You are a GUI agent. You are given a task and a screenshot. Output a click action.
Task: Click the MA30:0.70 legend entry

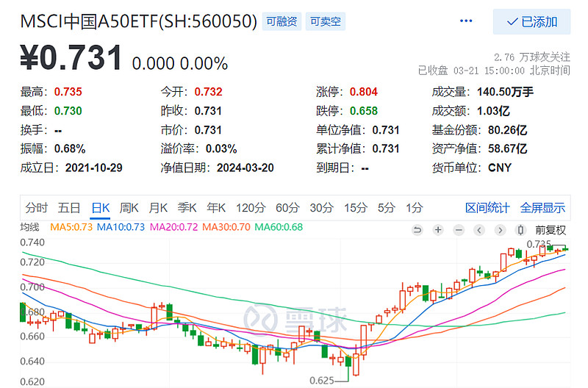pos(226,227)
